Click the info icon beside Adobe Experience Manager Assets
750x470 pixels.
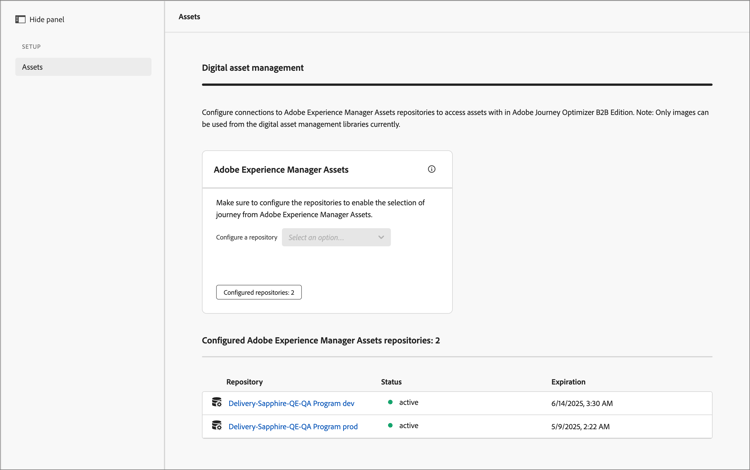click(x=432, y=169)
